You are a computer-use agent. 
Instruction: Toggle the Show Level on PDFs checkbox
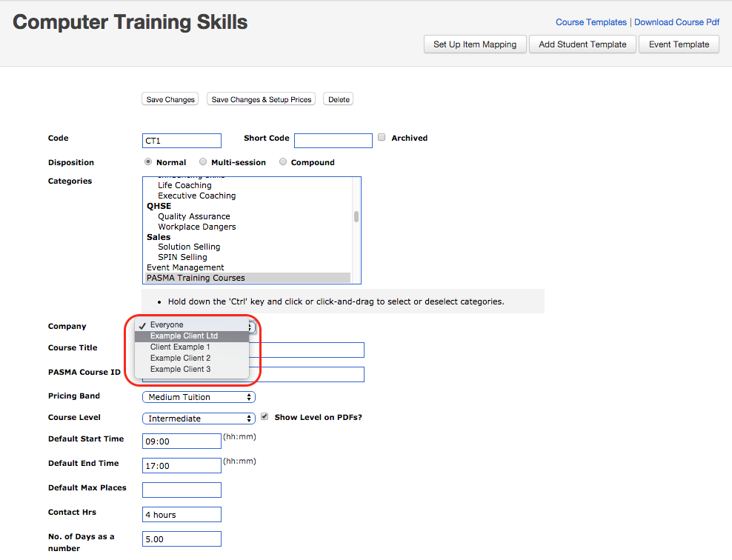[x=264, y=416]
